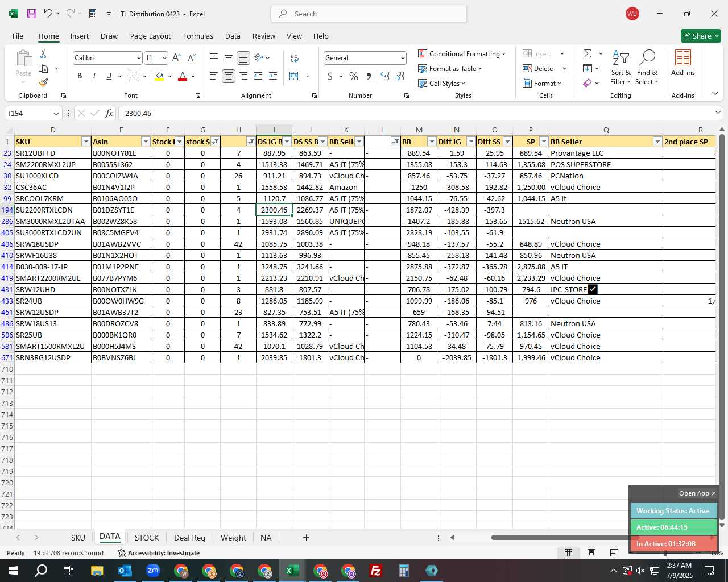Toggle Middle Align button
The width and height of the screenshot is (728, 582).
(x=229, y=57)
